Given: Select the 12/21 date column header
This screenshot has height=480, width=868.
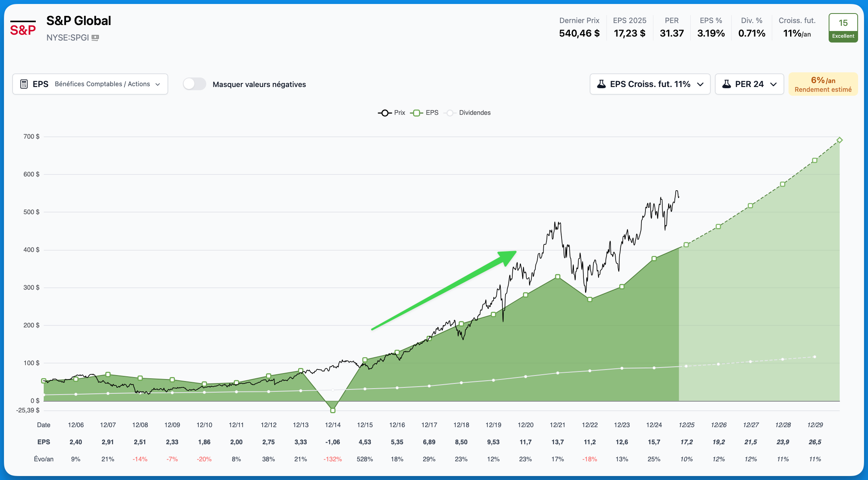Looking at the screenshot, I should coord(557,425).
